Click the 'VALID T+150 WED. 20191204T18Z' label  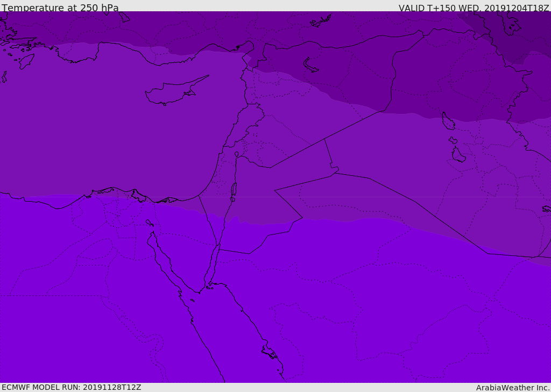(474, 8)
